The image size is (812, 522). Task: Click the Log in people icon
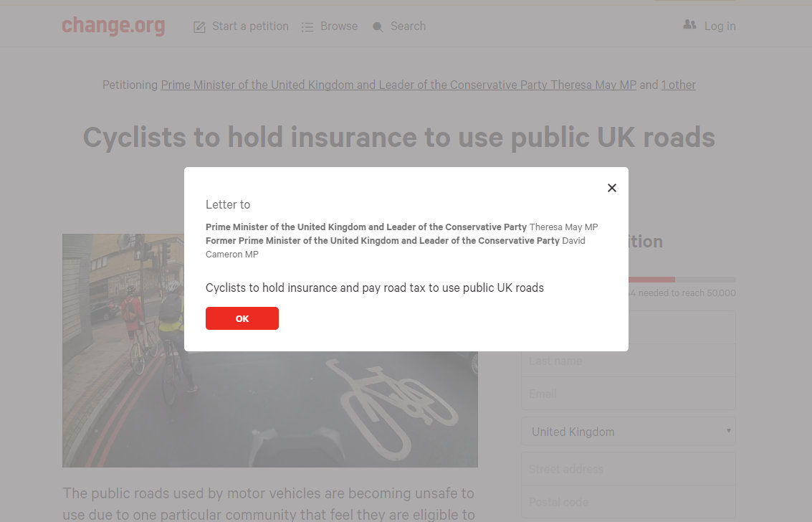click(689, 25)
